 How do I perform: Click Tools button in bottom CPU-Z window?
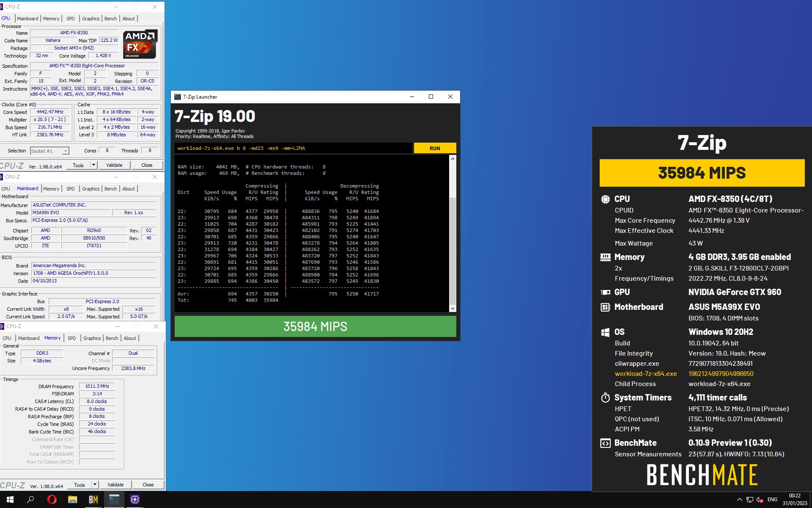click(x=80, y=485)
